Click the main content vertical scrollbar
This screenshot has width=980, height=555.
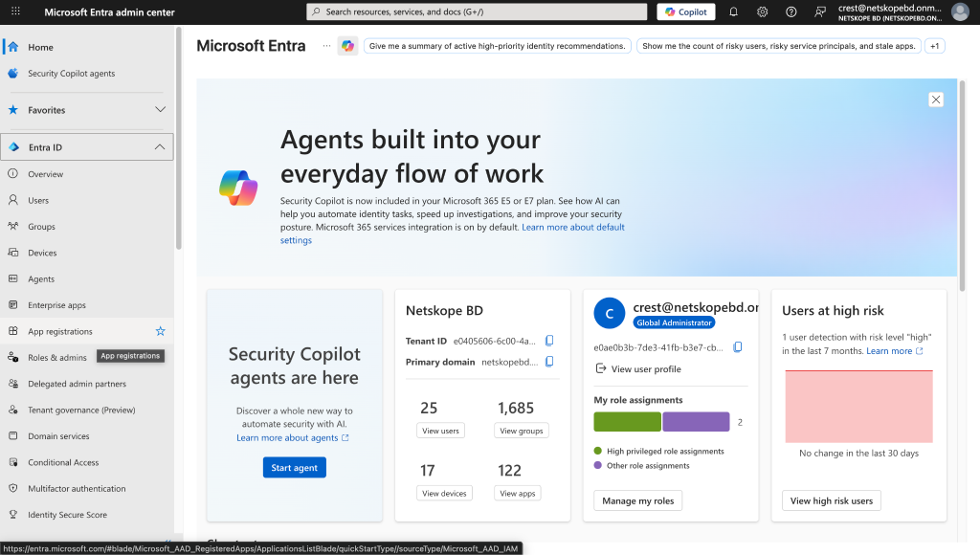[962, 185]
